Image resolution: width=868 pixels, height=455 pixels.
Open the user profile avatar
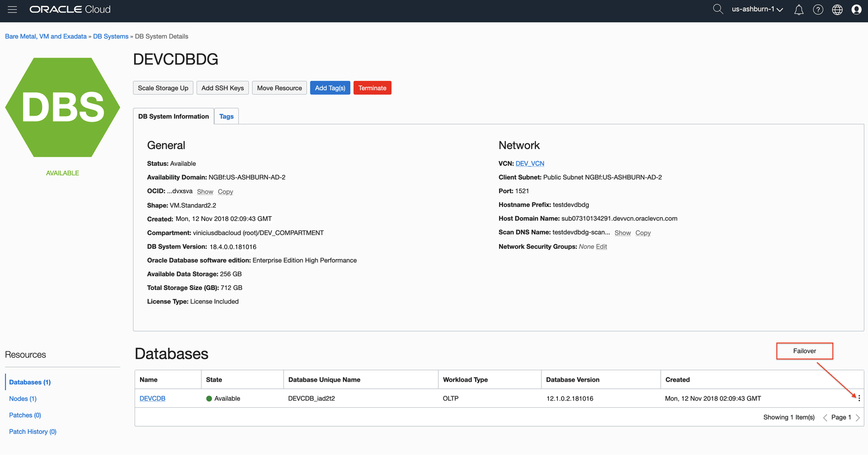click(x=857, y=10)
